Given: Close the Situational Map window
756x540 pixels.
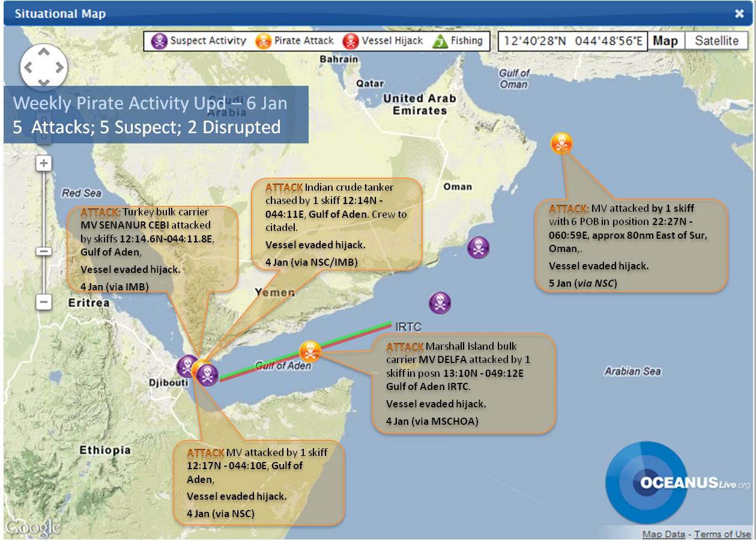Looking at the screenshot, I should pos(739,14).
